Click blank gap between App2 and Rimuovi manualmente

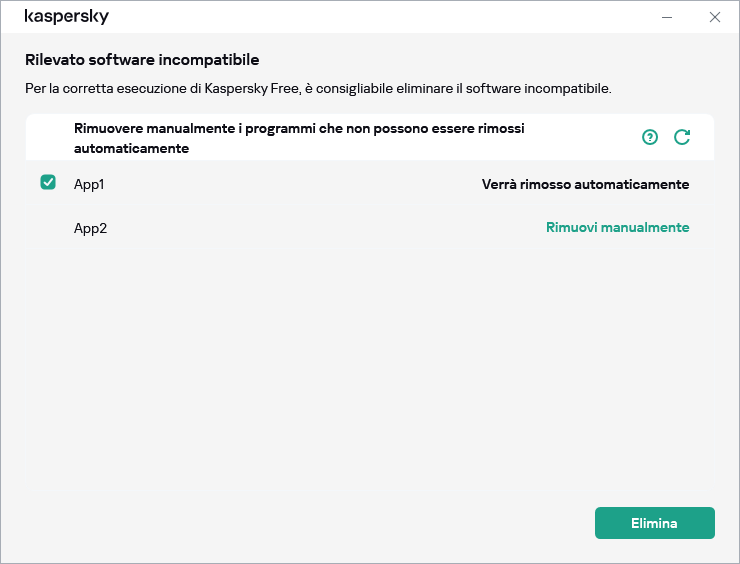tap(320, 228)
